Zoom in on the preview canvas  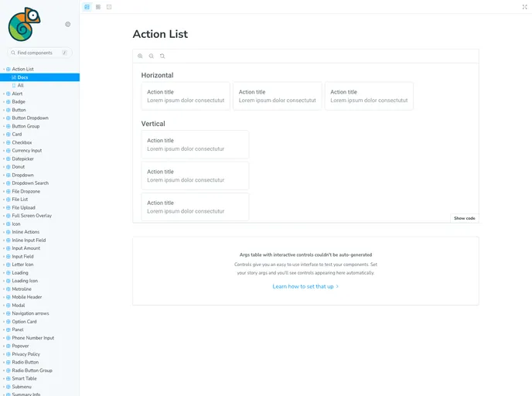[140, 56]
